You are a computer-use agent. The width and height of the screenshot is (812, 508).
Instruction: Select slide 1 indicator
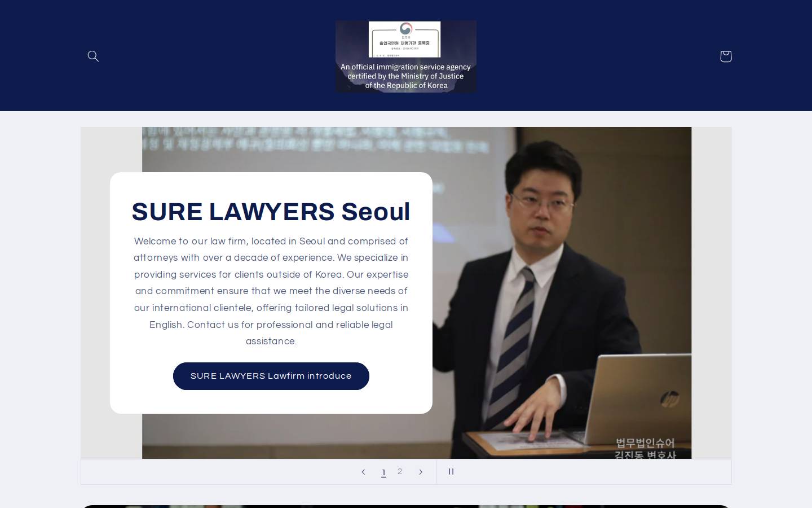click(x=383, y=472)
